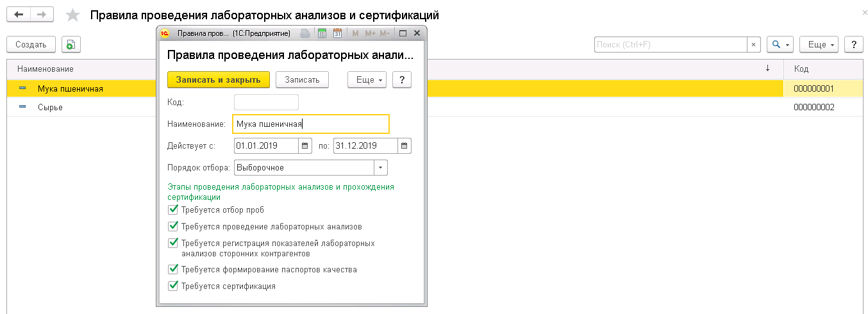Add list item to favorites with star

(73, 15)
